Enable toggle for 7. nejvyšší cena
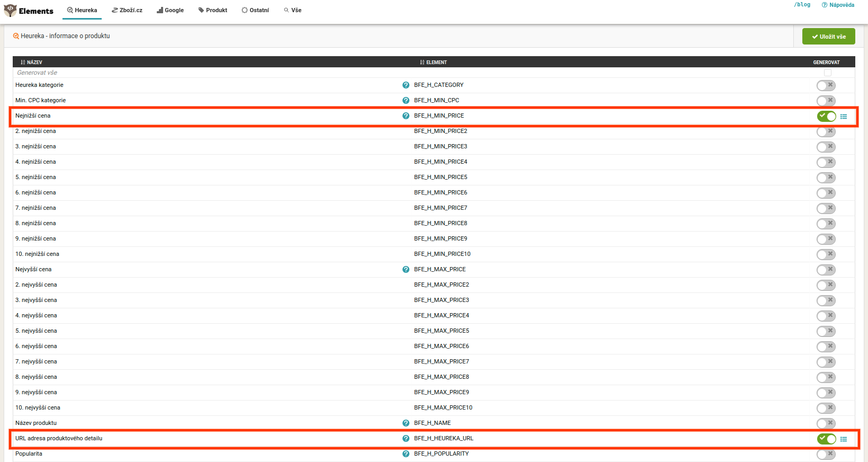 (826, 362)
